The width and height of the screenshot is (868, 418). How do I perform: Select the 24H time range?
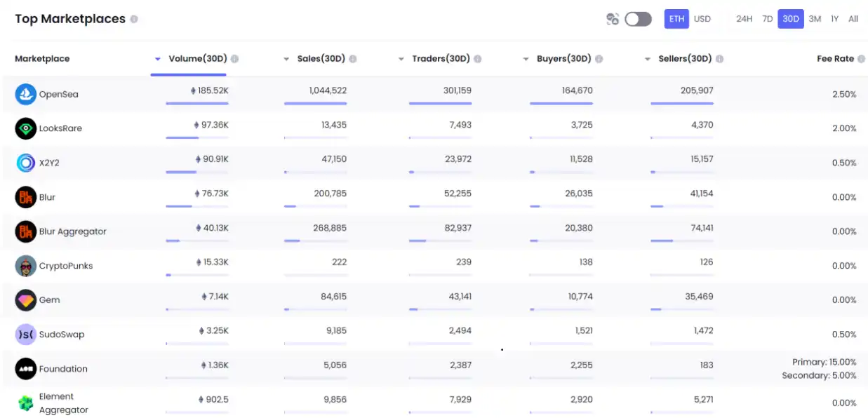[745, 19]
